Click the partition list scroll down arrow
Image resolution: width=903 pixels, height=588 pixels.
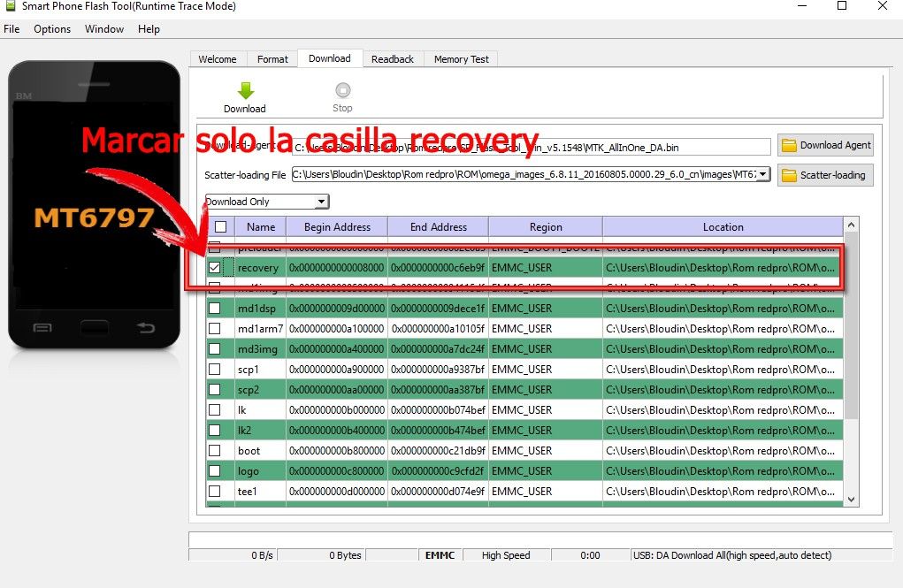[851, 500]
